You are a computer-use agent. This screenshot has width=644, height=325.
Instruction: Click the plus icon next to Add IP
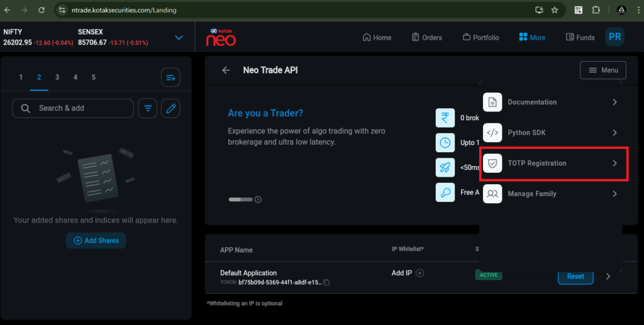tap(420, 273)
